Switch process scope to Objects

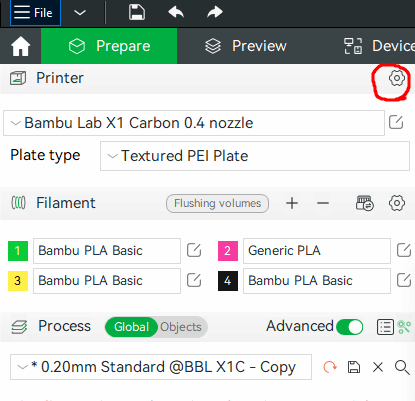181,327
